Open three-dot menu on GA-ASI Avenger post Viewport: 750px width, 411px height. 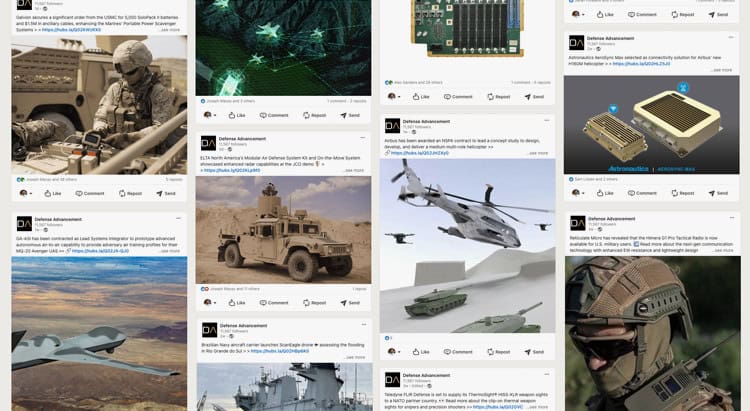pyautogui.click(x=178, y=218)
